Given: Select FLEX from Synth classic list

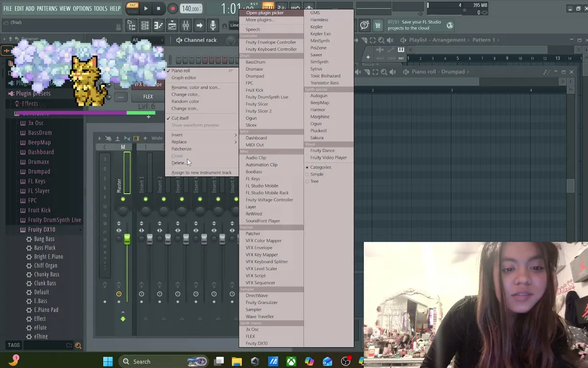Looking at the screenshot, I should click(x=250, y=336).
